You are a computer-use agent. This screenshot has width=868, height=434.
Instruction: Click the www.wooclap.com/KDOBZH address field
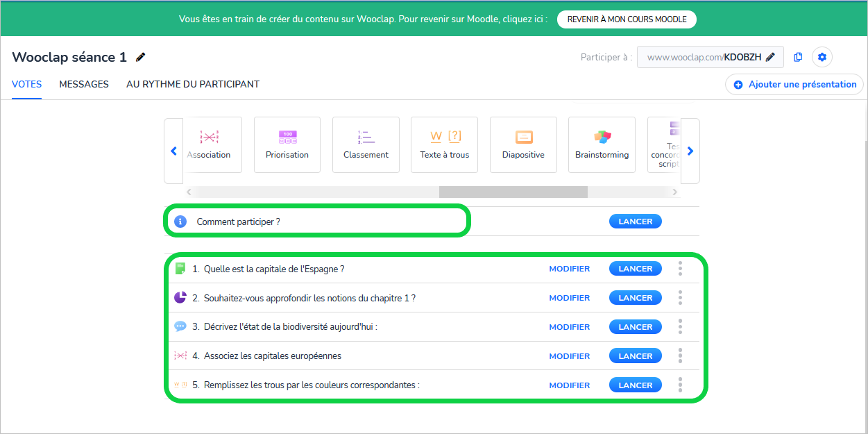click(710, 57)
